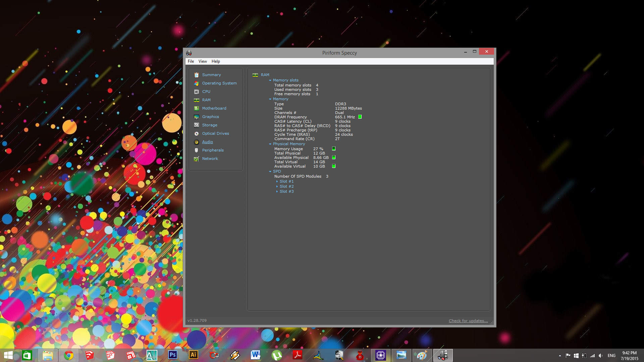This screenshot has height=362, width=644.
Task: Click the 'Cycle Time (tRAS)' label
Action: point(292,134)
